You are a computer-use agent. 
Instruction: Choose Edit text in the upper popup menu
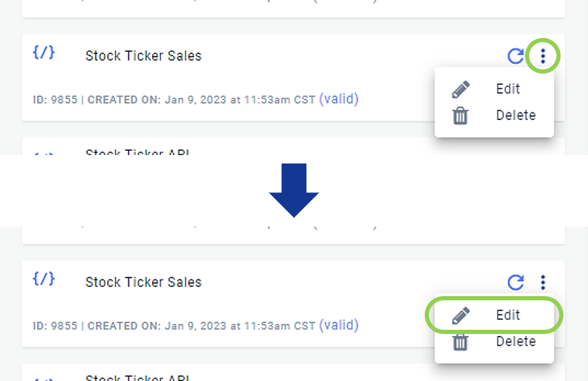[x=508, y=89]
